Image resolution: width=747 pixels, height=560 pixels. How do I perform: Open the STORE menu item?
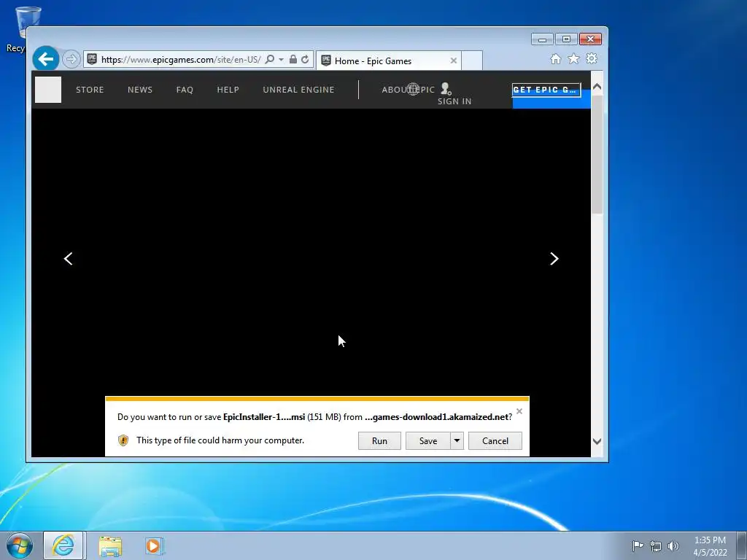tap(90, 90)
